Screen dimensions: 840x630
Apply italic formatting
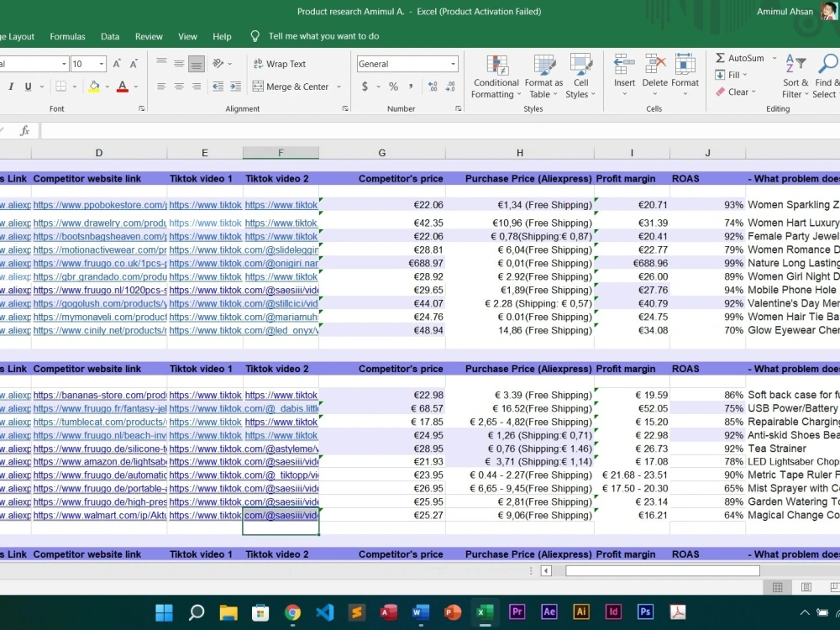(x=11, y=87)
